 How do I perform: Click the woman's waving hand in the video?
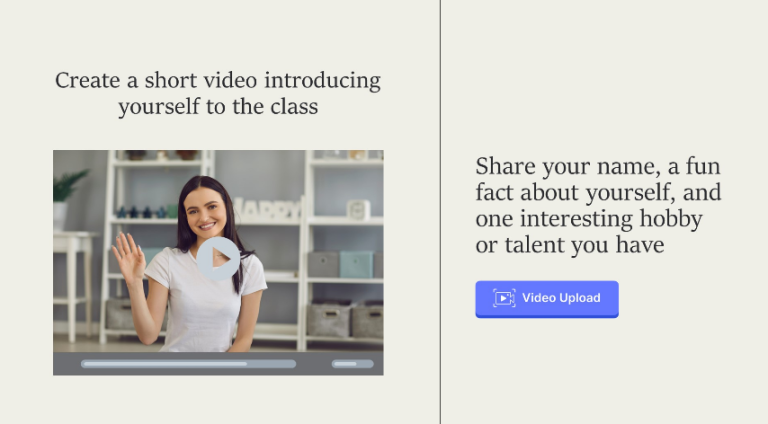[128, 257]
